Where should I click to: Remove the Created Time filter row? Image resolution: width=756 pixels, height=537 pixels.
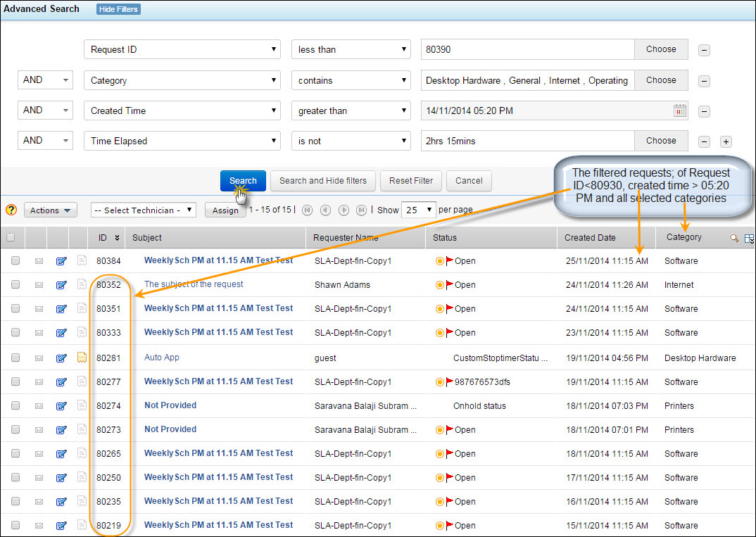click(704, 112)
